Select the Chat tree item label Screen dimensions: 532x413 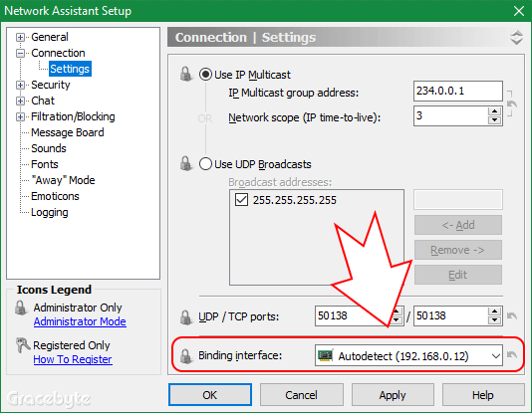click(43, 101)
